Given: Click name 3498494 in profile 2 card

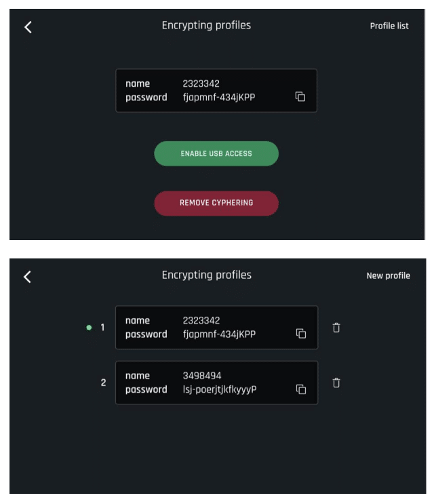Looking at the screenshot, I should pos(202,375).
